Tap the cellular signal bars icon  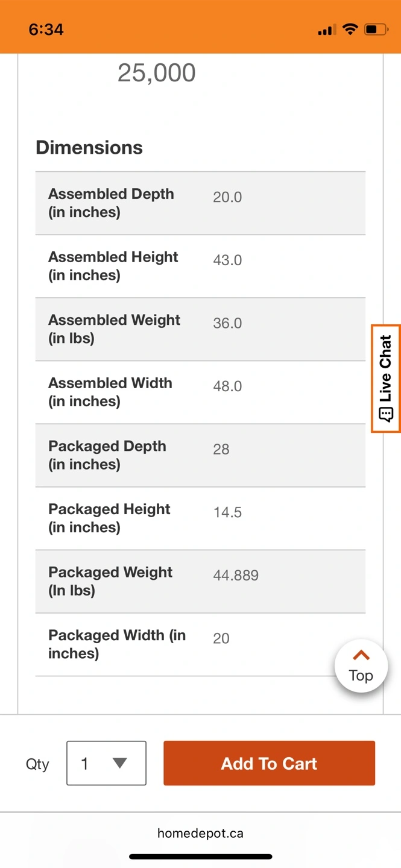click(327, 30)
